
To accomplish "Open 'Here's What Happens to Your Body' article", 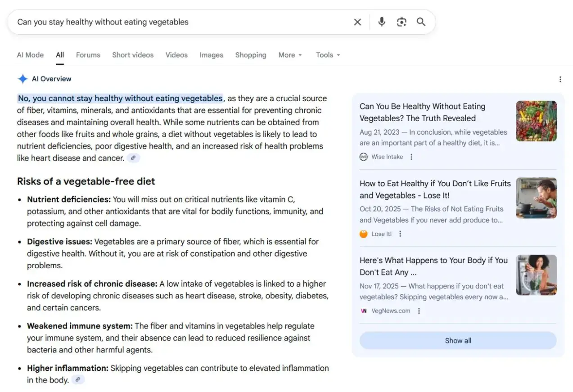I will 433,266.
